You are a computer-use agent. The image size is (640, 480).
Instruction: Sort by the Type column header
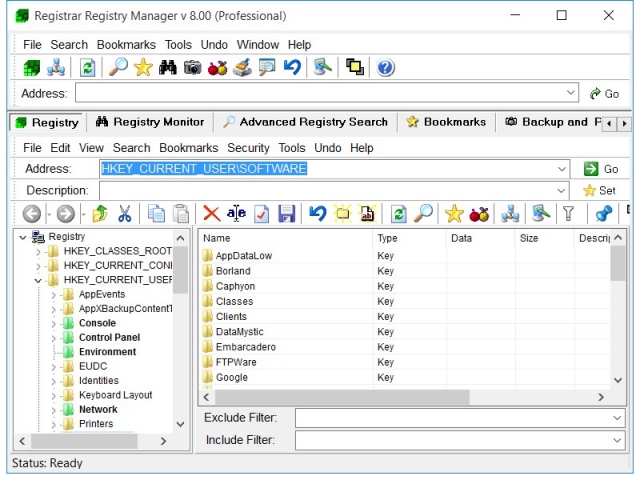pos(409,238)
